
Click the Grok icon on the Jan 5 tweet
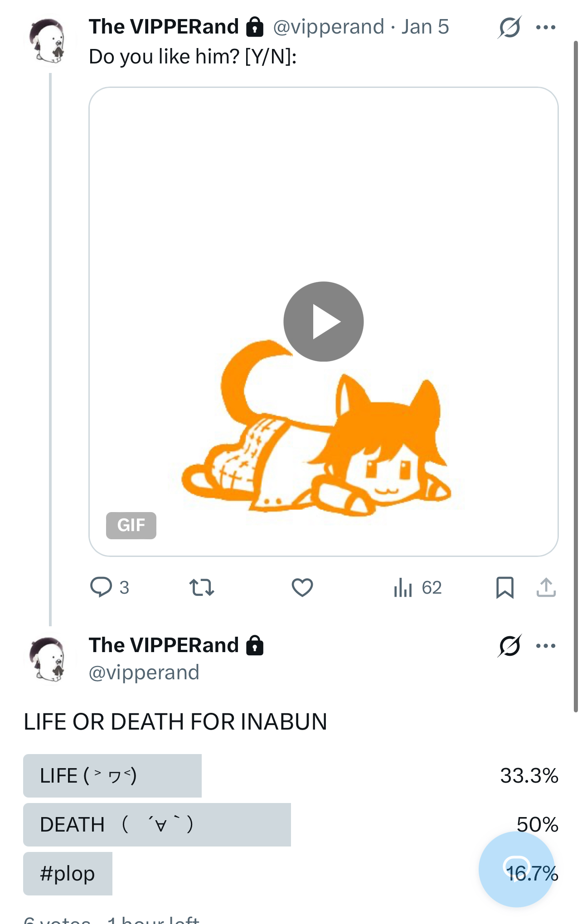click(509, 27)
